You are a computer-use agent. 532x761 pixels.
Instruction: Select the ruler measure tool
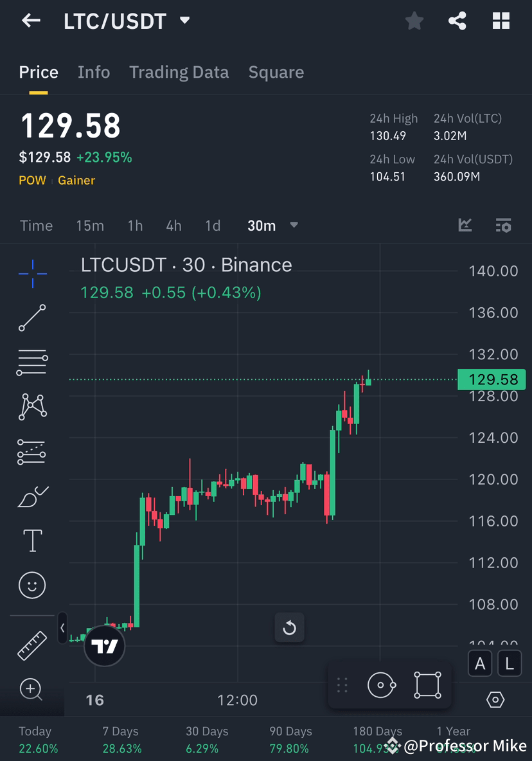coord(32,645)
